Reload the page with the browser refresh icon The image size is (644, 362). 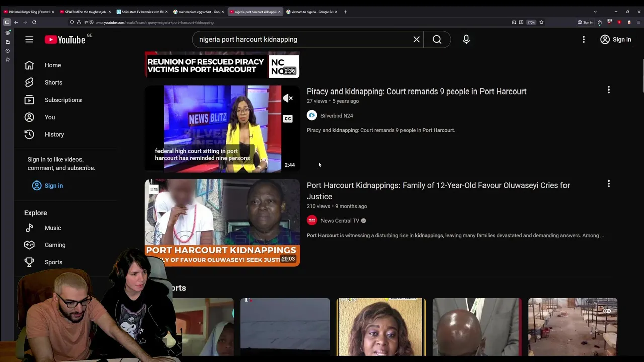[x=34, y=22]
